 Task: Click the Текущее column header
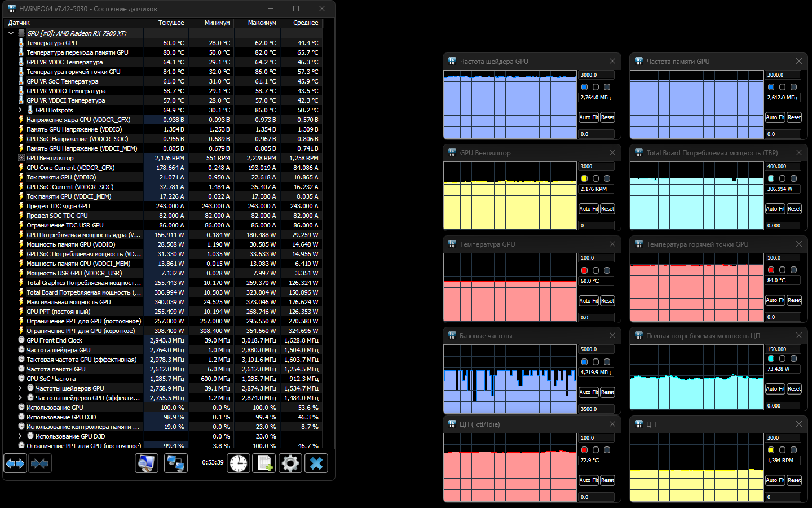pos(165,23)
